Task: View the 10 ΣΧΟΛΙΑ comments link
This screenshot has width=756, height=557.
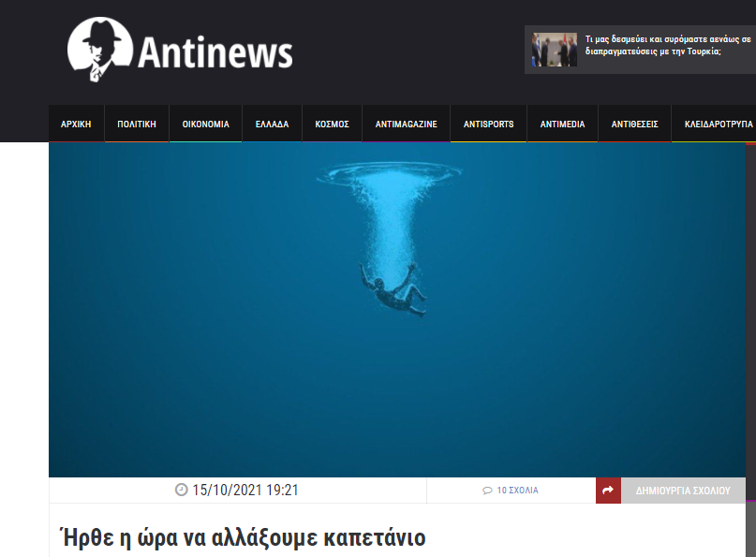Action: [517, 491]
